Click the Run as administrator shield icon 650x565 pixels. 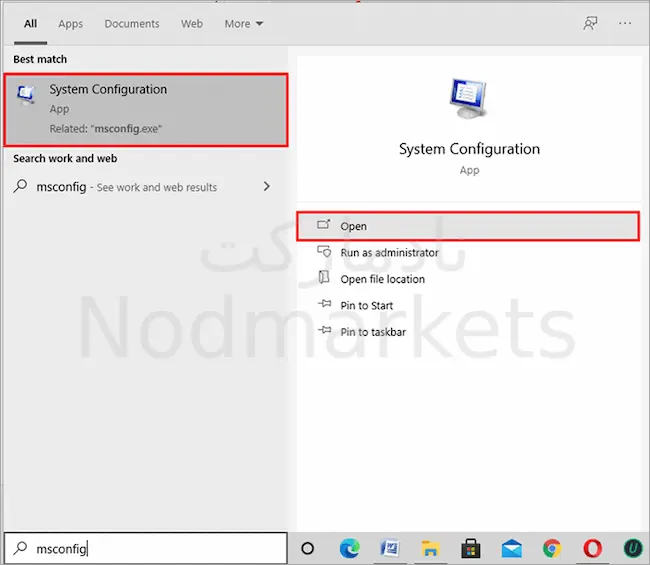click(324, 251)
